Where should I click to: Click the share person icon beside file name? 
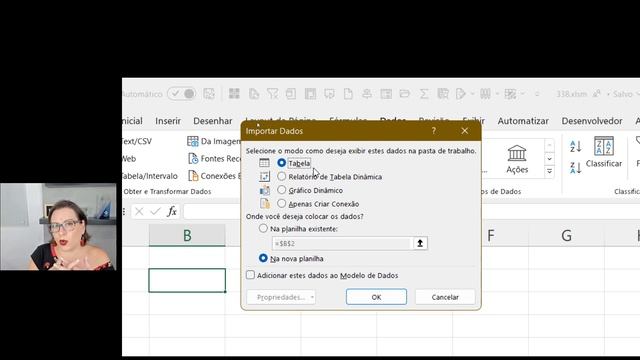(596, 94)
